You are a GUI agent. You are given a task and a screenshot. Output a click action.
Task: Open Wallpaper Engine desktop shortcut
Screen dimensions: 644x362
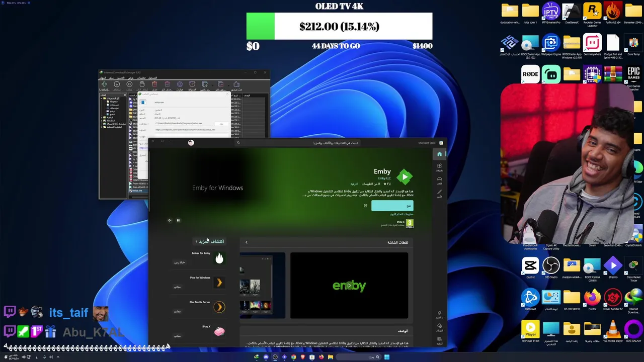pyautogui.click(x=551, y=45)
